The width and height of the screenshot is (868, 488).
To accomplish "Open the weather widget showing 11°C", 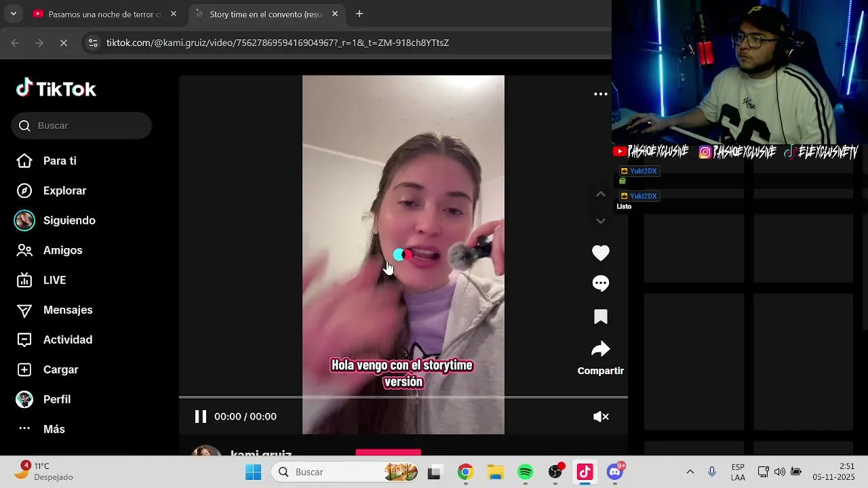I will (45, 472).
